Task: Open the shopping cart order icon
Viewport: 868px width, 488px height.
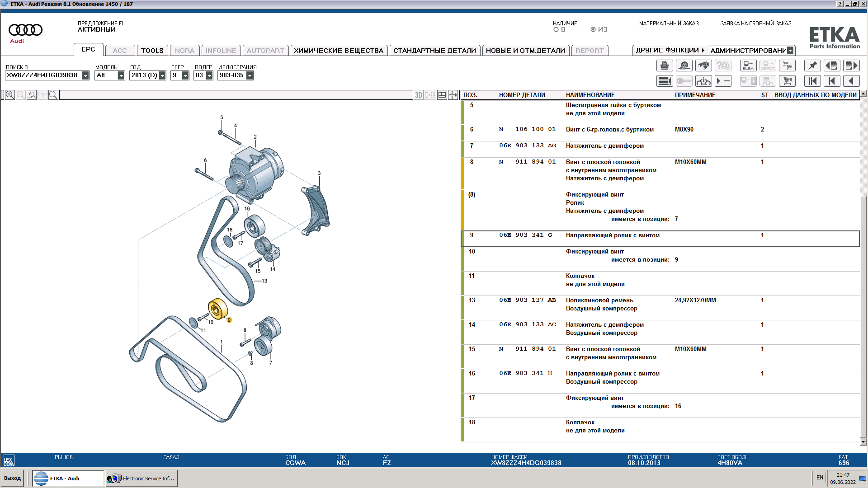Action: (787, 81)
